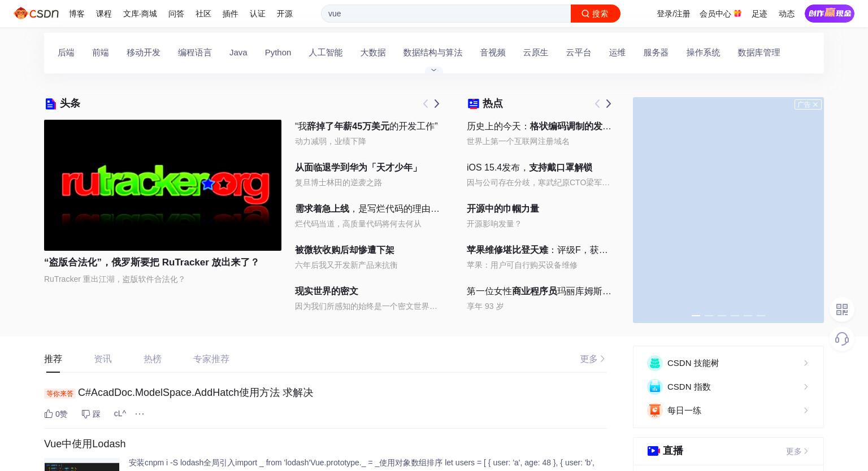Open 问答 in top navigation
Viewport: 868px width, 471px height.
(176, 14)
